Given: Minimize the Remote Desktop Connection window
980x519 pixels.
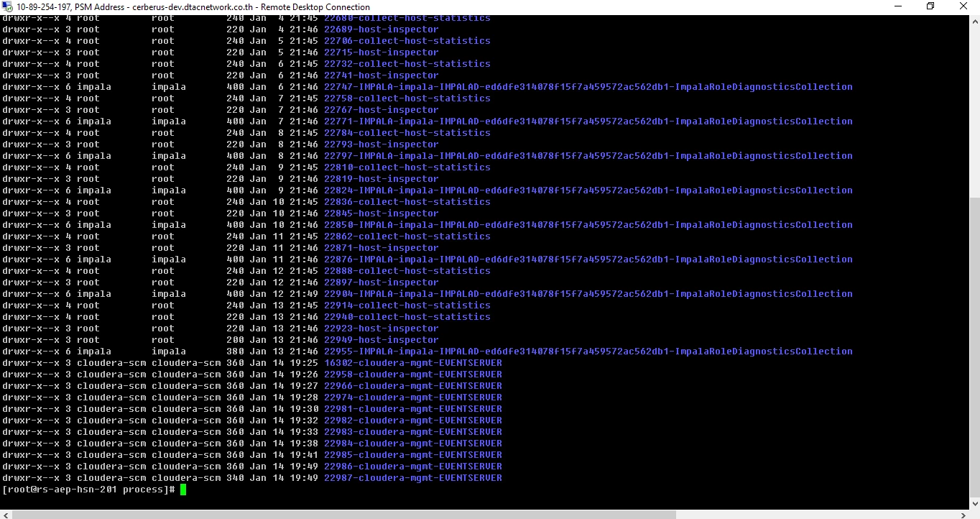Looking at the screenshot, I should point(897,6).
